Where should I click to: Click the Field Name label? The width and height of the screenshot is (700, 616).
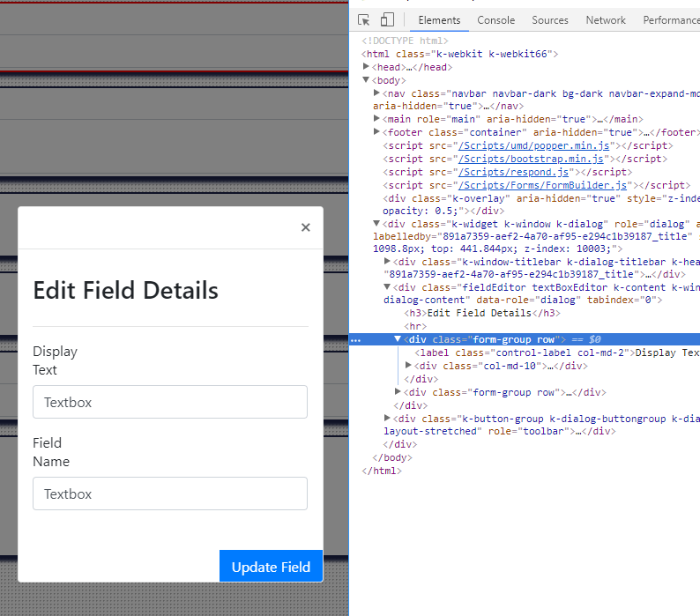pyautogui.click(x=51, y=452)
